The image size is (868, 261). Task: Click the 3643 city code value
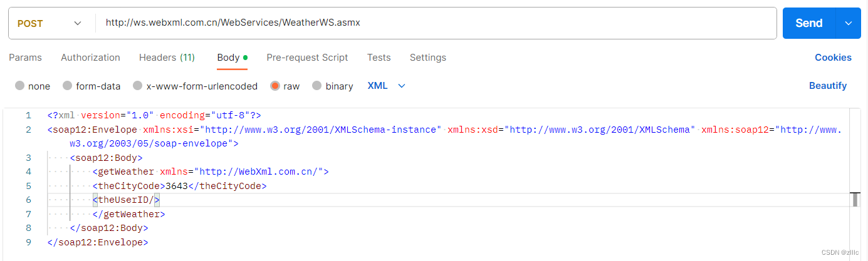pyautogui.click(x=176, y=186)
